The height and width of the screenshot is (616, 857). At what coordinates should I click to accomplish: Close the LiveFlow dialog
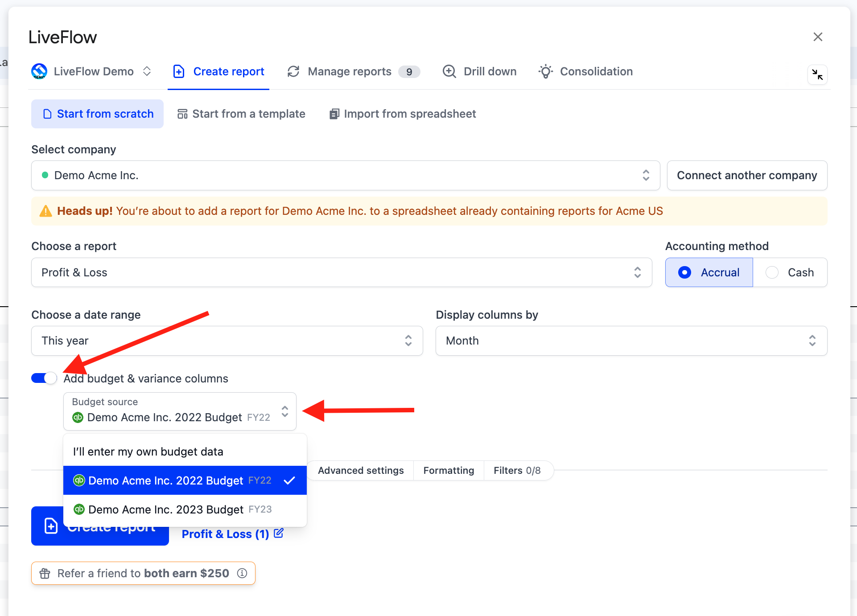(817, 37)
